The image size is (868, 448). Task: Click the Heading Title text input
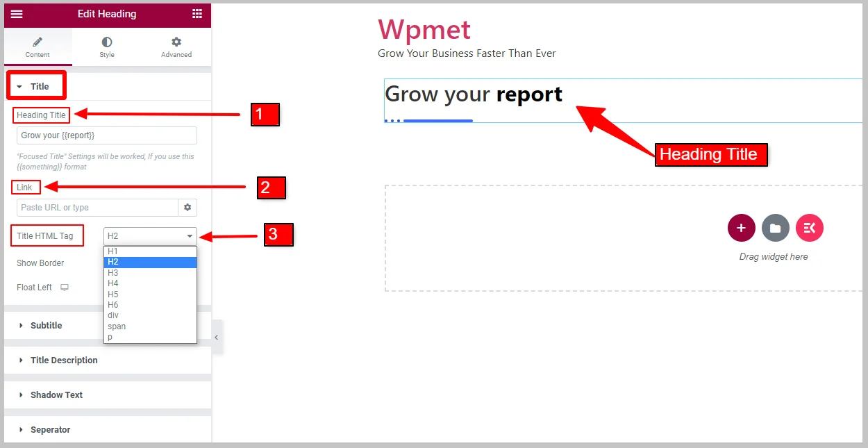pos(107,135)
